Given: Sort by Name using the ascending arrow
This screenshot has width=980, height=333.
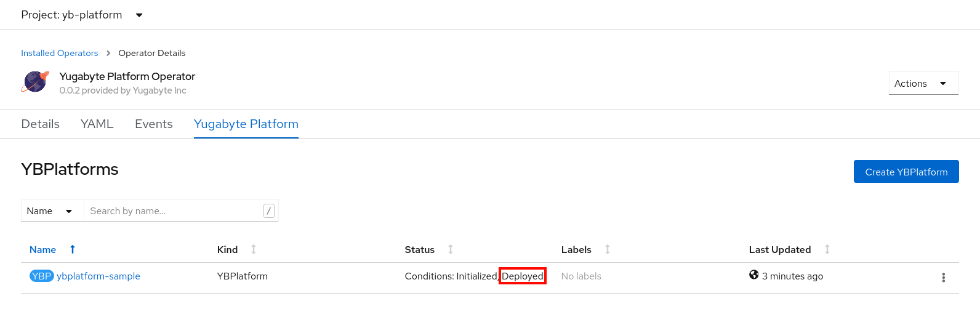Looking at the screenshot, I should point(73,249).
